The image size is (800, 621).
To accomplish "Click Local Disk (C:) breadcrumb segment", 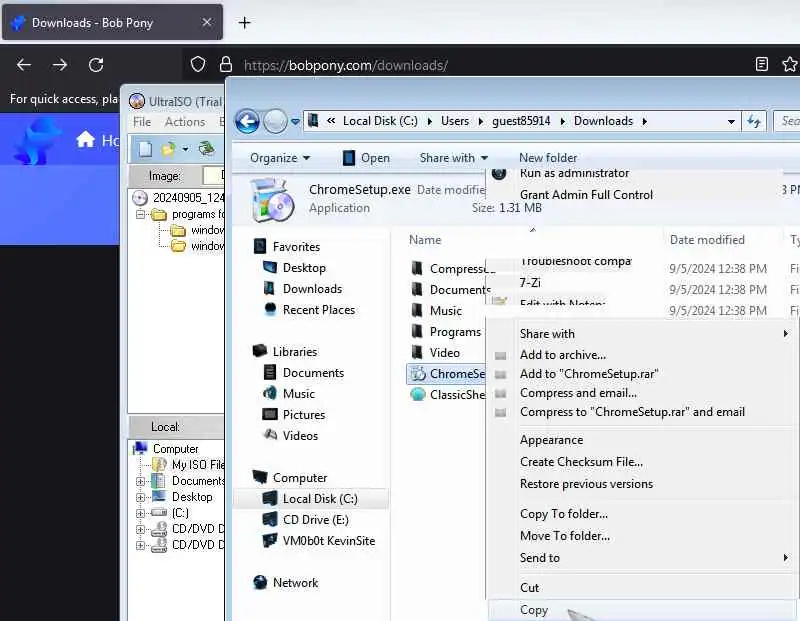I will tap(380, 121).
